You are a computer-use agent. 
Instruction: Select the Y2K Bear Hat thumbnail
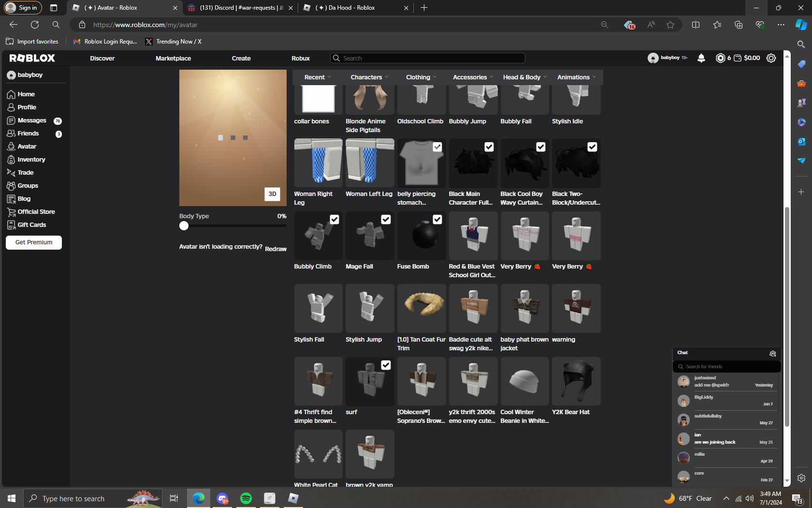[x=576, y=381]
